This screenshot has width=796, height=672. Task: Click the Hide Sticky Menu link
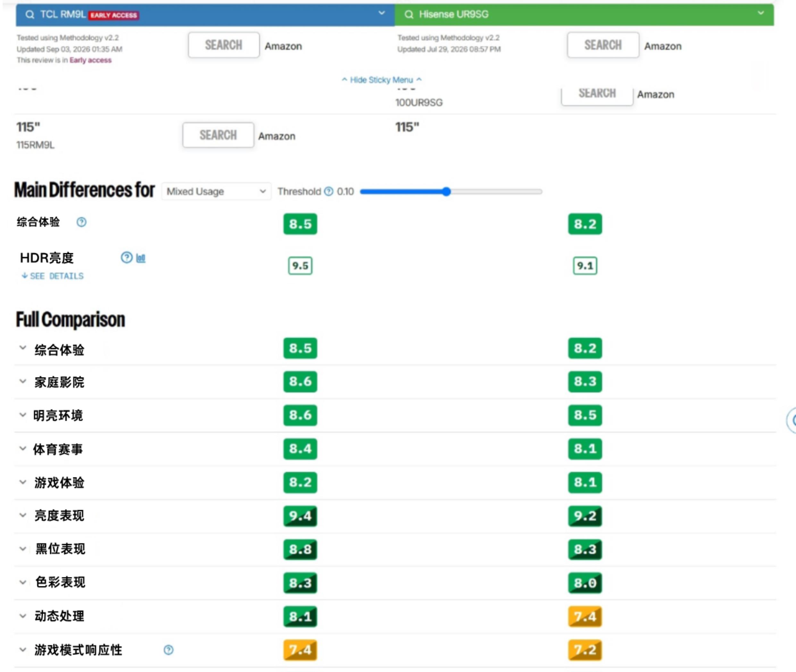[x=381, y=80]
